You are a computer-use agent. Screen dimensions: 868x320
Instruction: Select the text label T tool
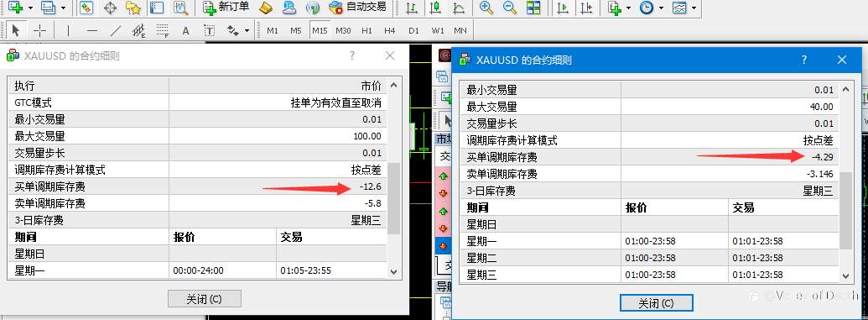[x=209, y=30]
